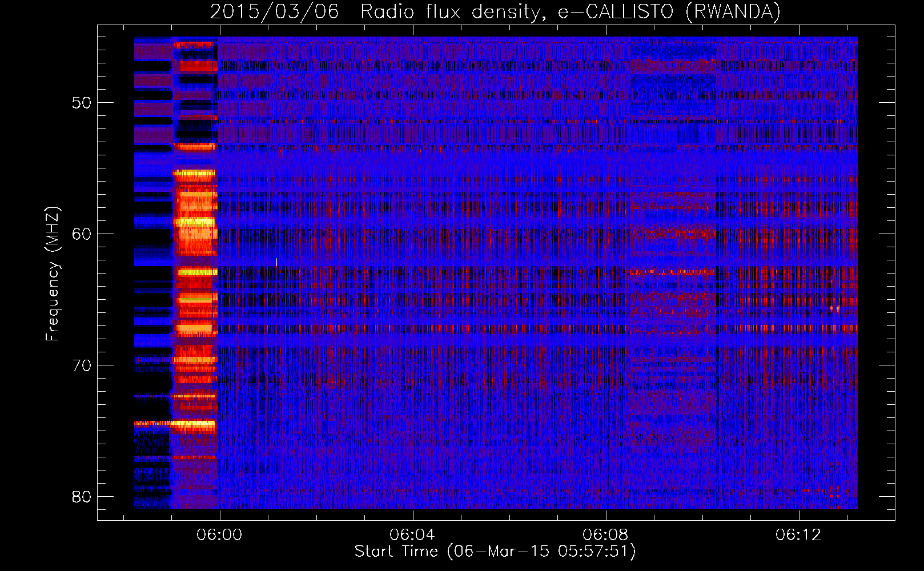Click the 'Start Time (06-Mar-15 05:57:51)' axis label
This screenshot has height=571, width=924.
point(495,552)
